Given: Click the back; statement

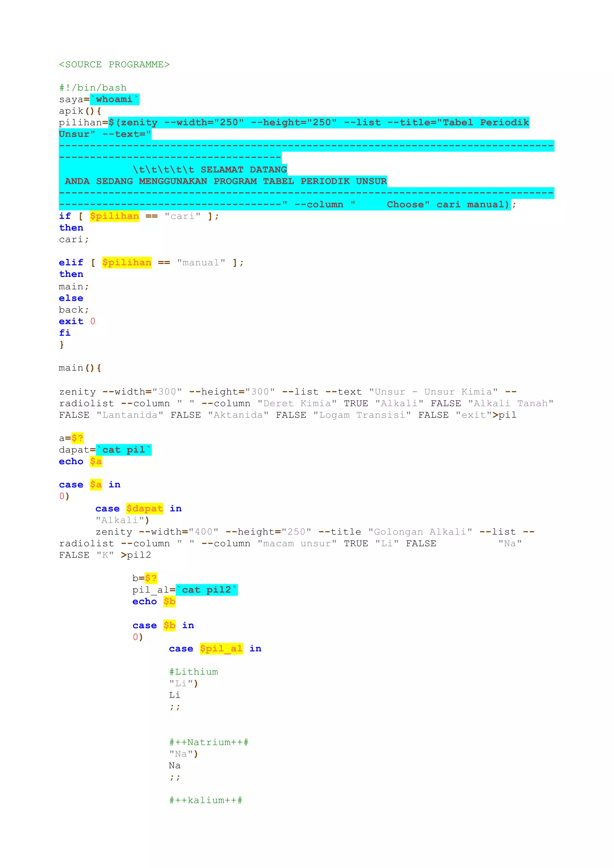Looking at the screenshot, I should [x=74, y=310].
